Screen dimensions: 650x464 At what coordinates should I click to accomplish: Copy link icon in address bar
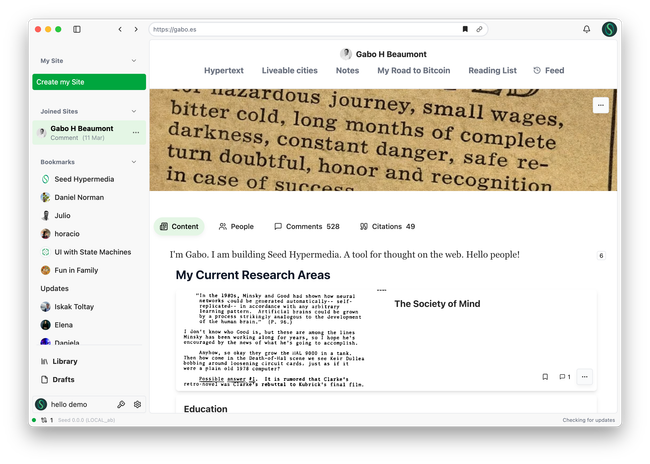479,29
